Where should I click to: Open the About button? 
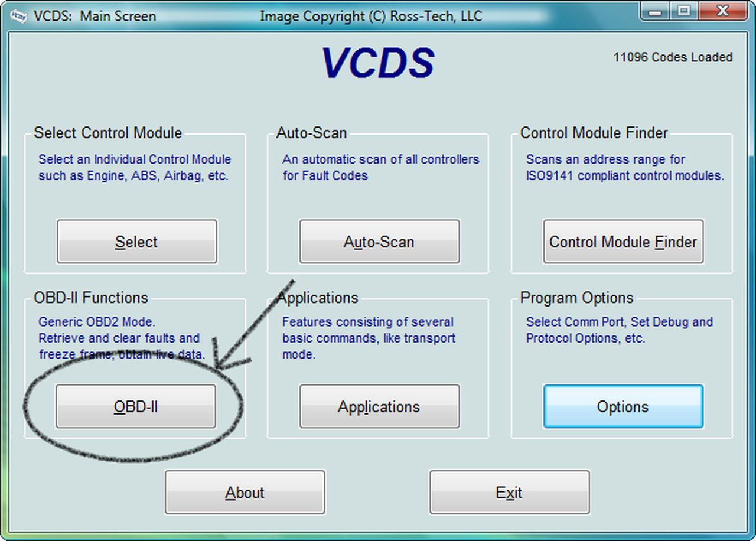[x=245, y=493]
